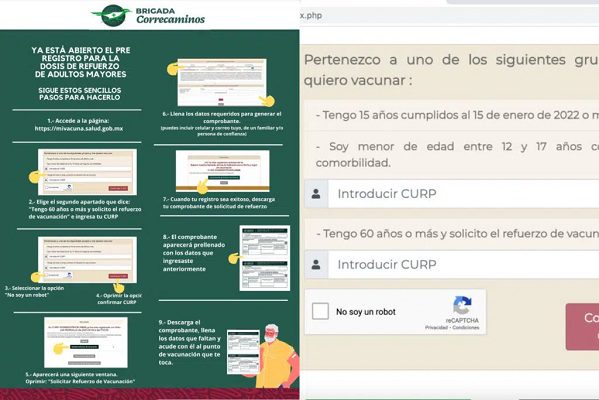Image resolution: width=599 pixels, height=400 pixels.
Task: Click the reCAPTCHA logo icon
Action: click(462, 305)
